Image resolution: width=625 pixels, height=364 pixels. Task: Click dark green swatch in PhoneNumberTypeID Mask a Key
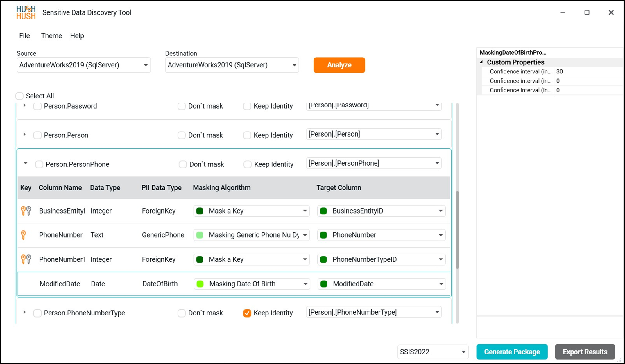pyautogui.click(x=200, y=259)
